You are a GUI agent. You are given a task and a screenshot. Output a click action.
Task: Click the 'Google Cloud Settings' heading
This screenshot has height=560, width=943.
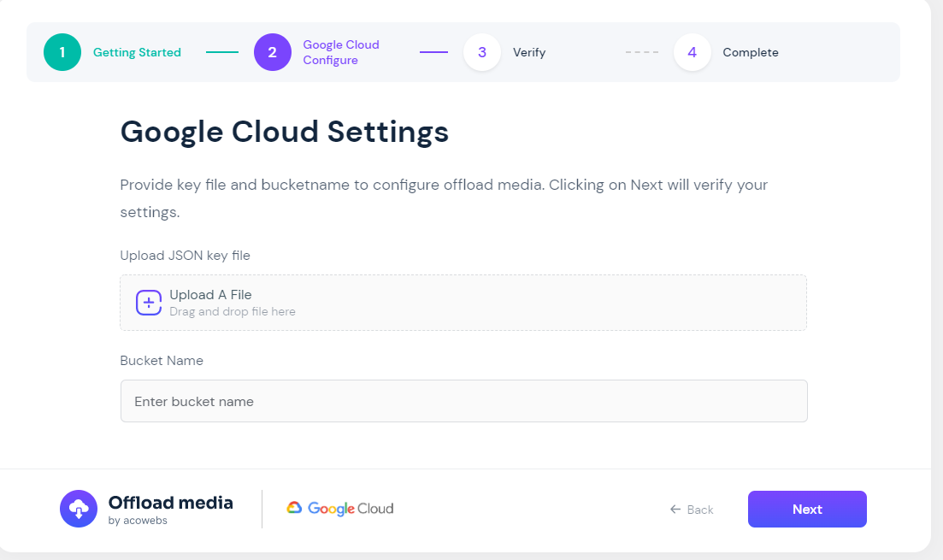[x=285, y=132]
